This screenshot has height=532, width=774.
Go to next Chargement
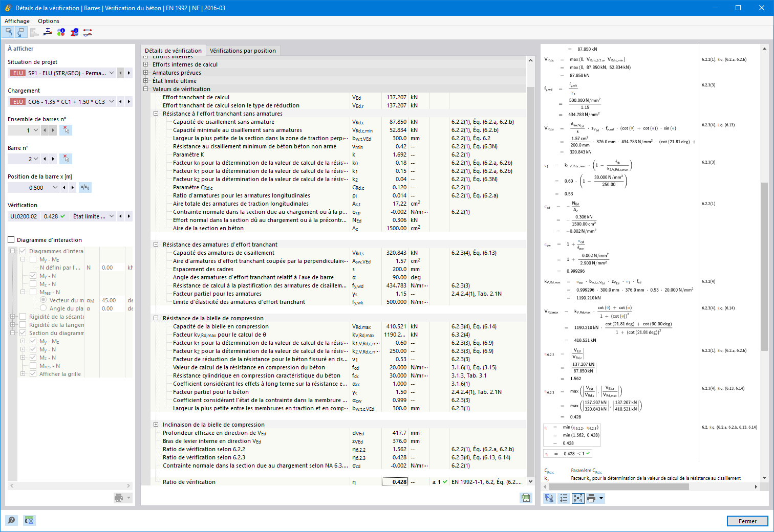(x=129, y=102)
